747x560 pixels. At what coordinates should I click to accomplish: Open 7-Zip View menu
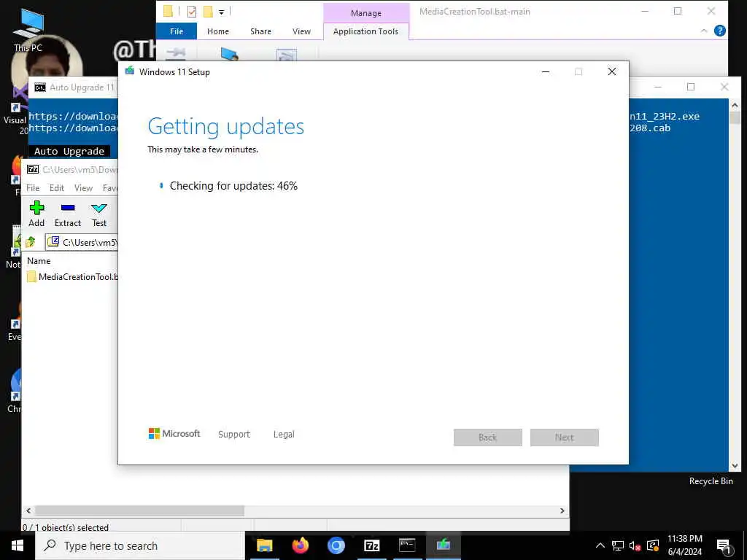point(83,188)
